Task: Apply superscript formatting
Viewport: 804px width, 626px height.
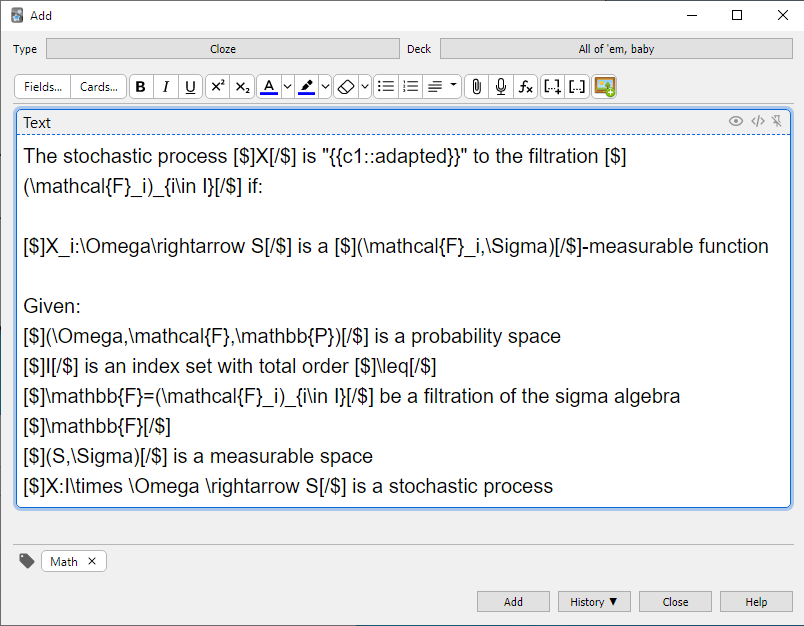Action: (x=217, y=87)
